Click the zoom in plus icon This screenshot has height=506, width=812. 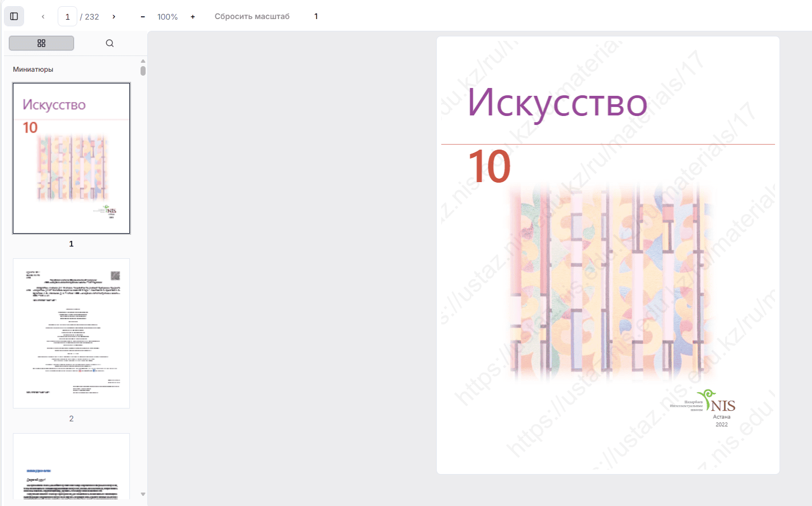tap(193, 17)
